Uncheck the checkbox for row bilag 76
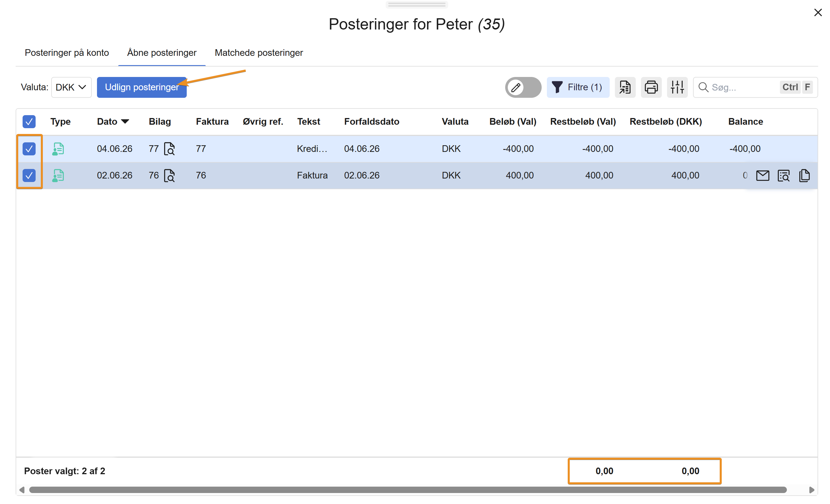 (x=29, y=175)
